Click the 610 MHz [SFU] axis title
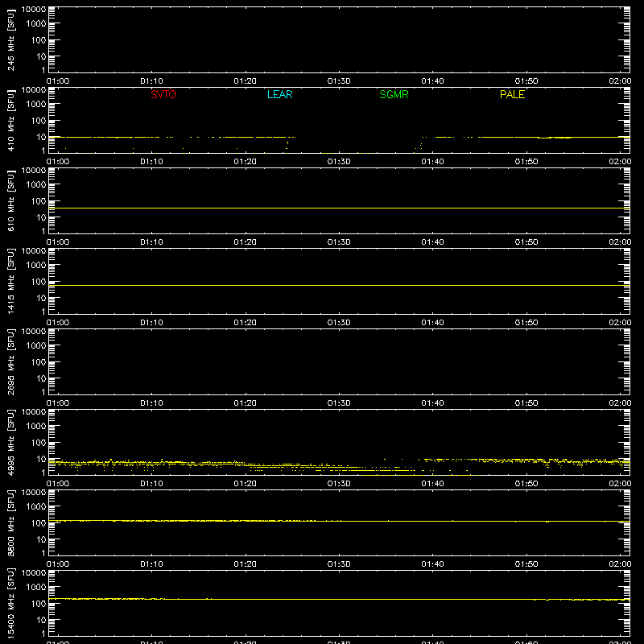Image resolution: width=644 pixels, height=644 pixels. (x=10, y=201)
